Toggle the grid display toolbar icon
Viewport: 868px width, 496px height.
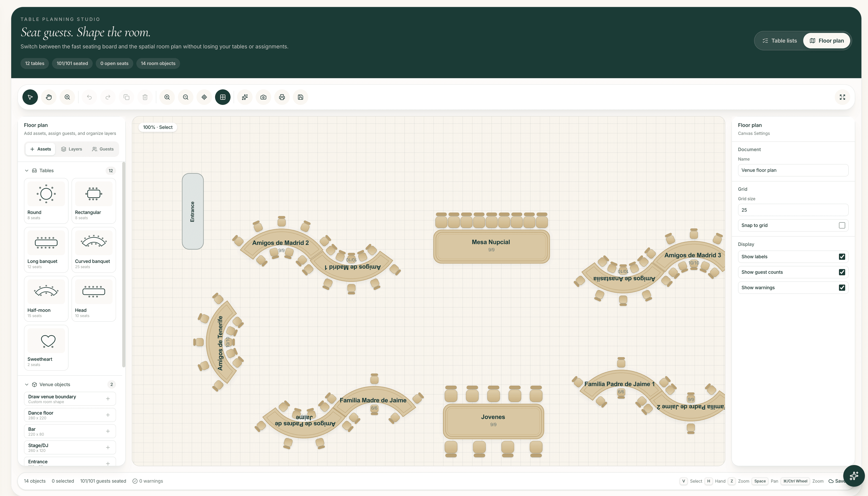tap(223, 97)
